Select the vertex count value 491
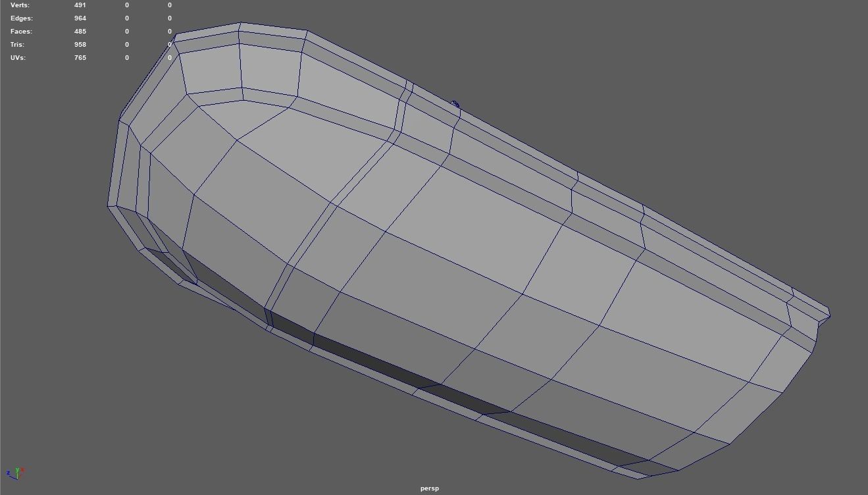 [x=80, y=5]
